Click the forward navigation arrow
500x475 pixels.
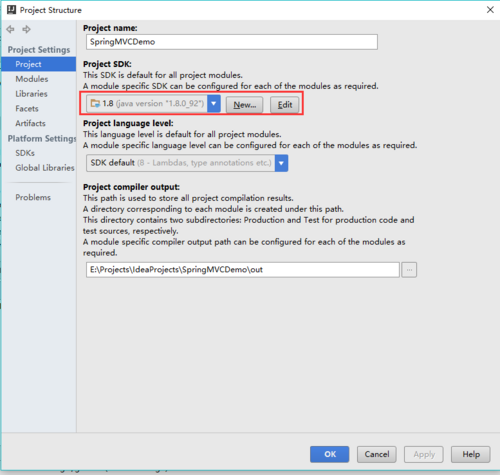tap(26, 29)
